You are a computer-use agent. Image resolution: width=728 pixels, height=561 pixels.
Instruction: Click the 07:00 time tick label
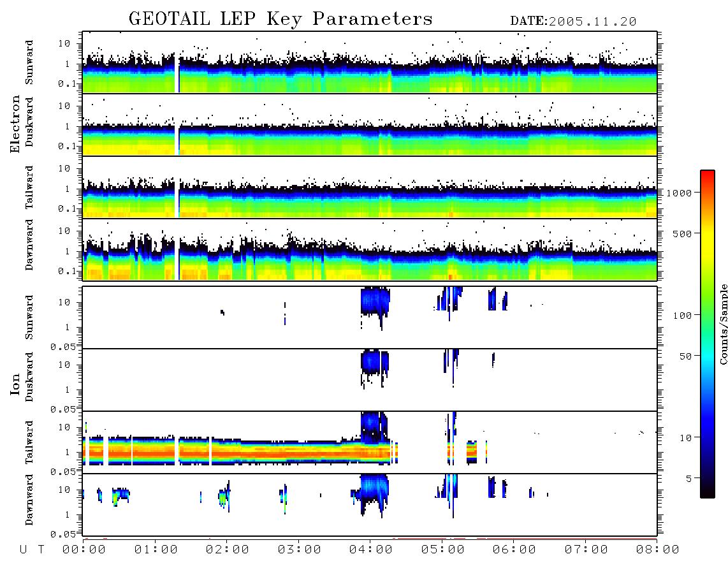pos(586,550)
